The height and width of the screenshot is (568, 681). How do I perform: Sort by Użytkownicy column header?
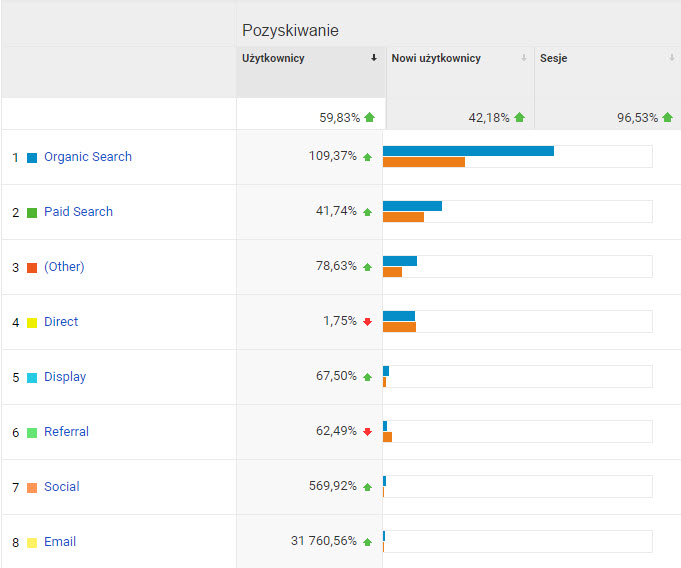click(x=273, y=58)
